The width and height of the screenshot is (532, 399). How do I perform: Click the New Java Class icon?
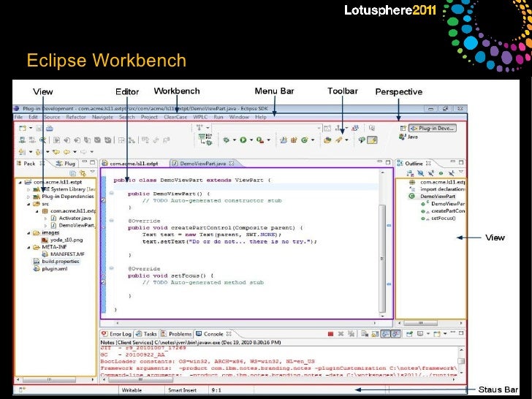[304, 140]
